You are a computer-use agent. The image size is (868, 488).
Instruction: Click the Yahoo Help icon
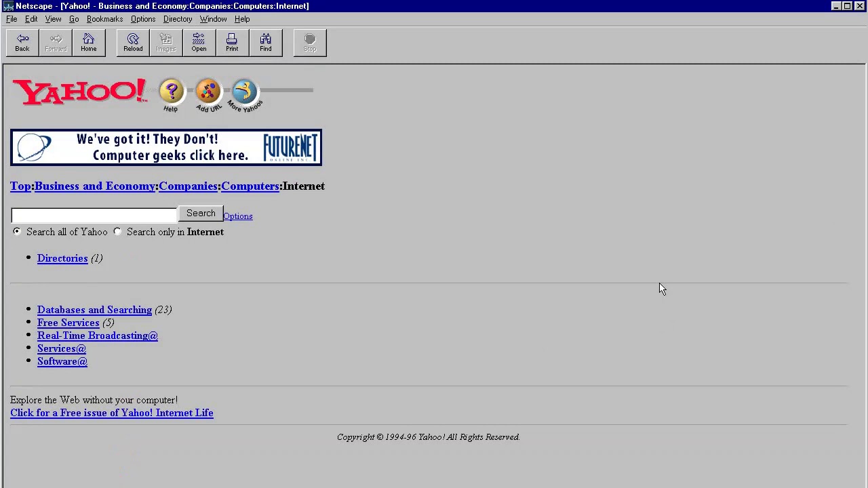171,92
